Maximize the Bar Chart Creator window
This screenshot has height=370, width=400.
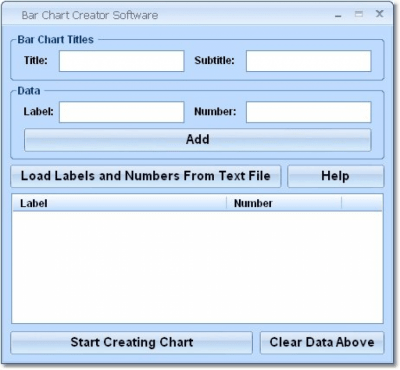pos(359,14)
